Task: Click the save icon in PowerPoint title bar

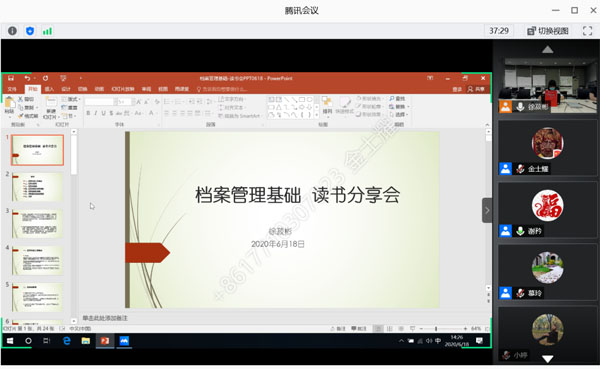Action: [x=11, y=78]
